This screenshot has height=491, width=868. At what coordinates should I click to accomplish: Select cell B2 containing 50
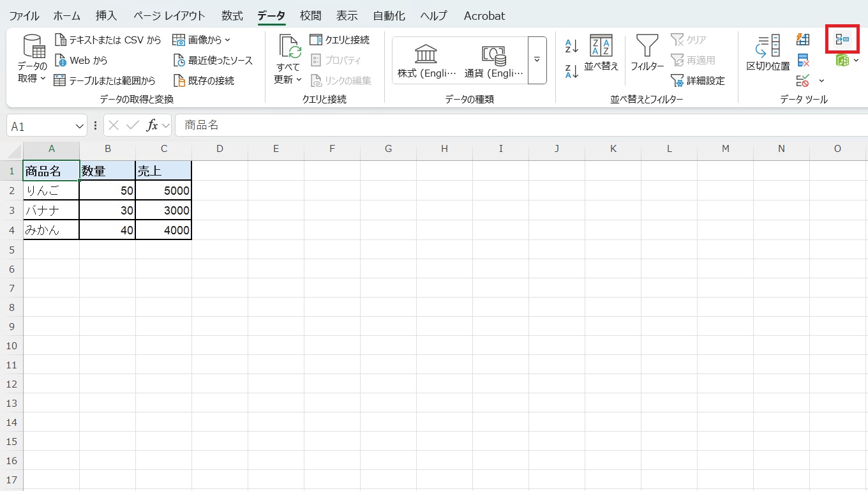[107, 190]
